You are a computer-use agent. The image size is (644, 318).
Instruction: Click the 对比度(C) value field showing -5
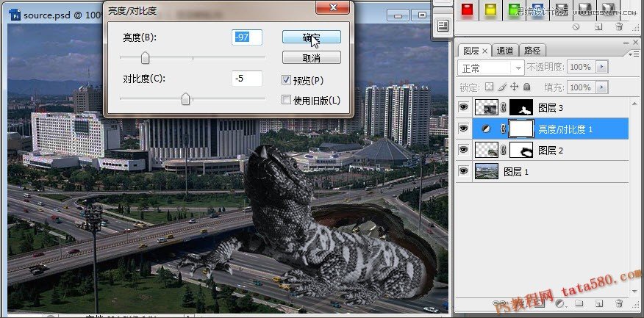point(247,78)
